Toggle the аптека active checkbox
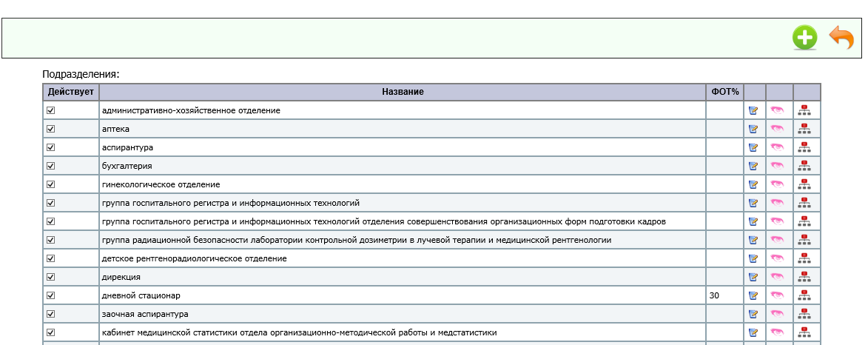 pyautogui.click(x=51, y=129)
